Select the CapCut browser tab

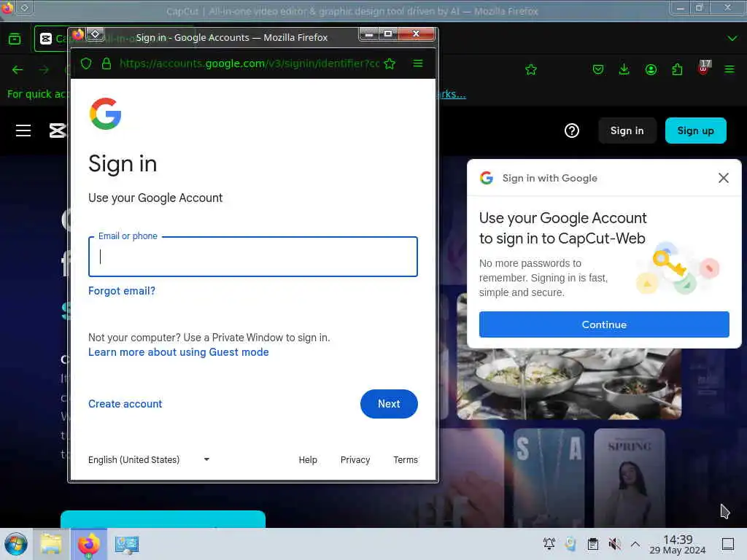[53, 39]
